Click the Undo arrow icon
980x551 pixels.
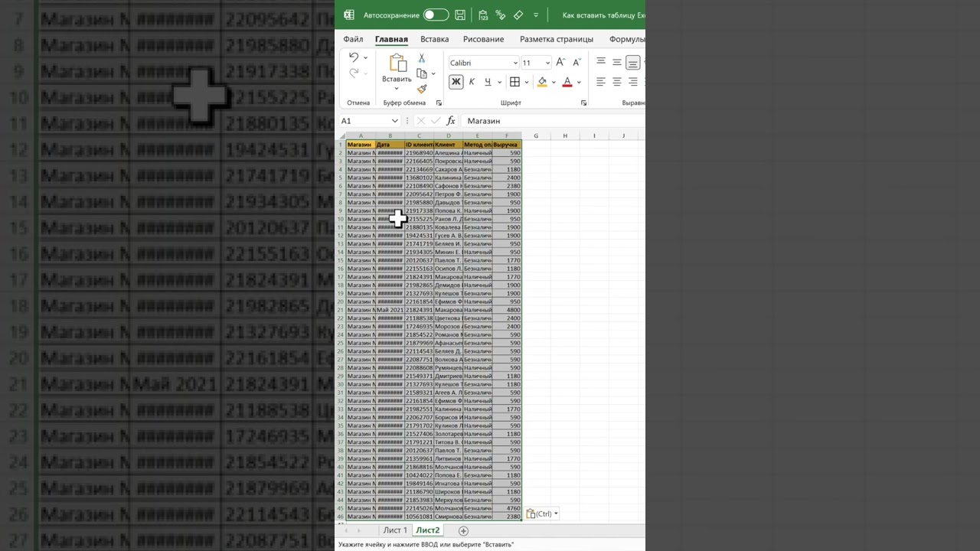point(354,57)
